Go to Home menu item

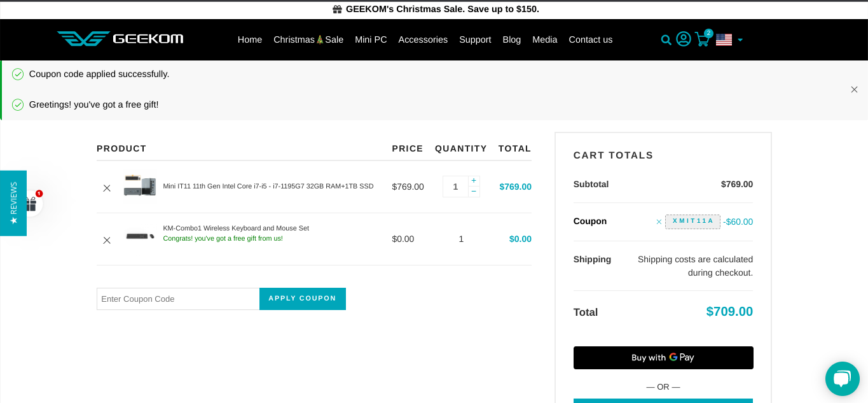(x=250, y=39)
